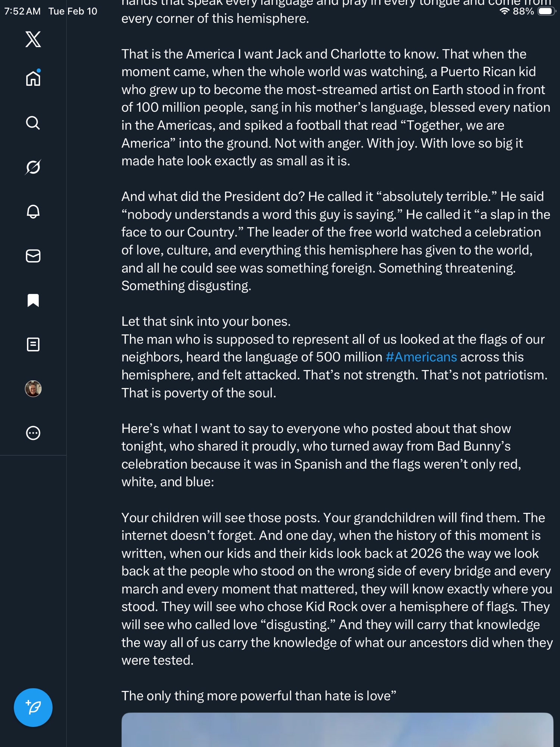Follow the #Americans hashtag link
The height and width of the screenshot is (747, 560).
pos(421,357)
